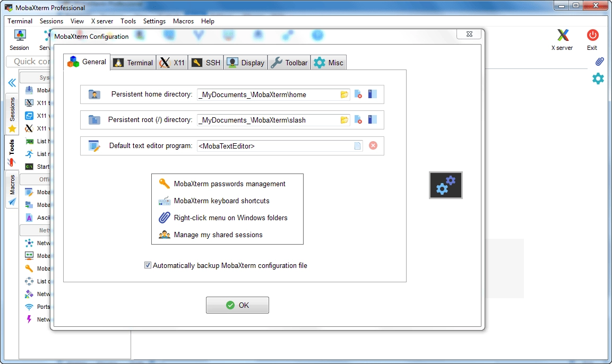The image size is (612, 364).
Task: Click the MobaTextEditor icon in tools list
Action: click(x=29, y=192)
